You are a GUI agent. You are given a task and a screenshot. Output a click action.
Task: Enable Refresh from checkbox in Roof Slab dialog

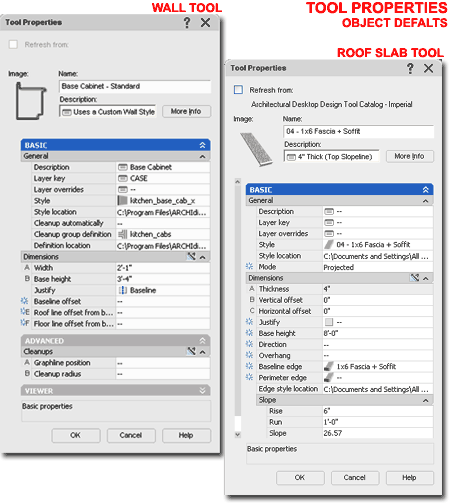[238, 90]
